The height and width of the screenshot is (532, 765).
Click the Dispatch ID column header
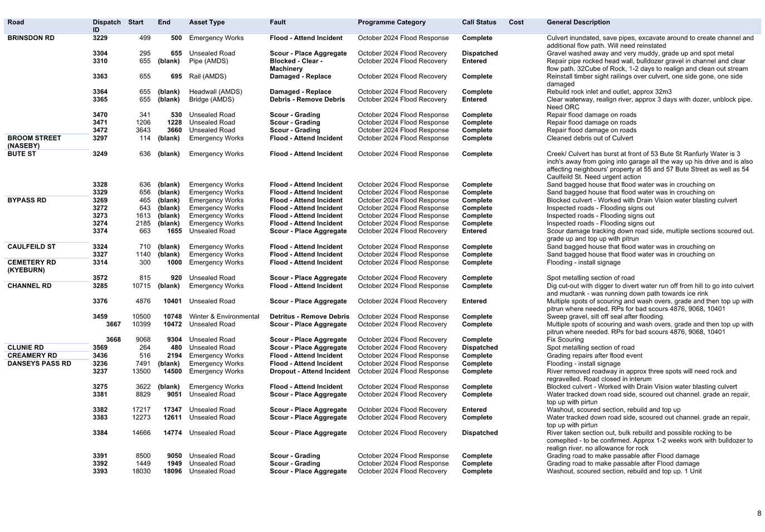pos(106,25)
